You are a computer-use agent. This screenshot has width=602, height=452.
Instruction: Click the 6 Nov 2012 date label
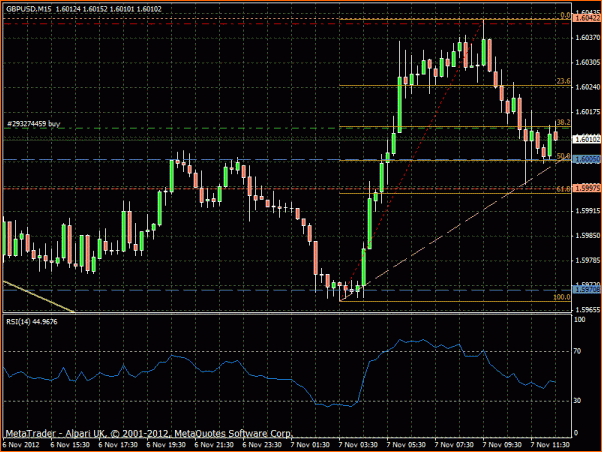(x=21, y=445)
